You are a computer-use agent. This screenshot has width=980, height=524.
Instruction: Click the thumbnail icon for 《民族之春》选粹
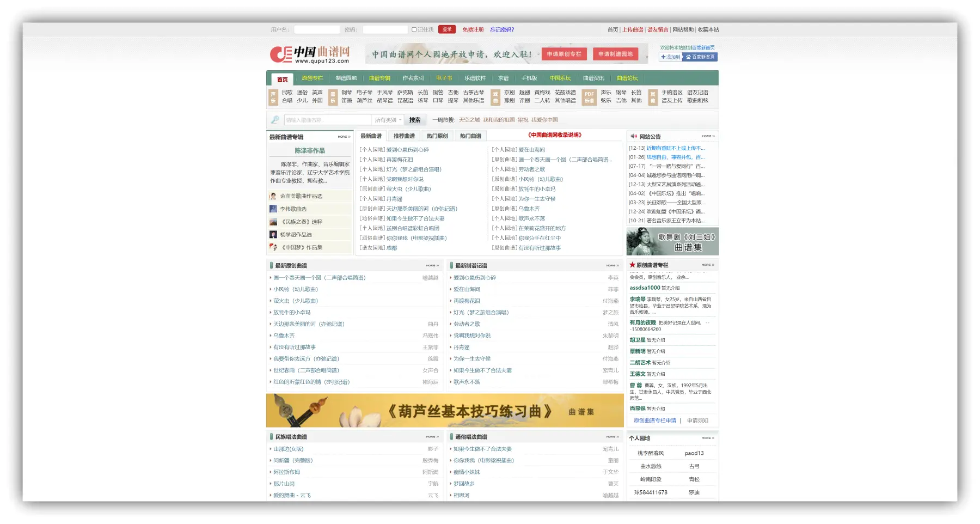click(x=273, y=222)
